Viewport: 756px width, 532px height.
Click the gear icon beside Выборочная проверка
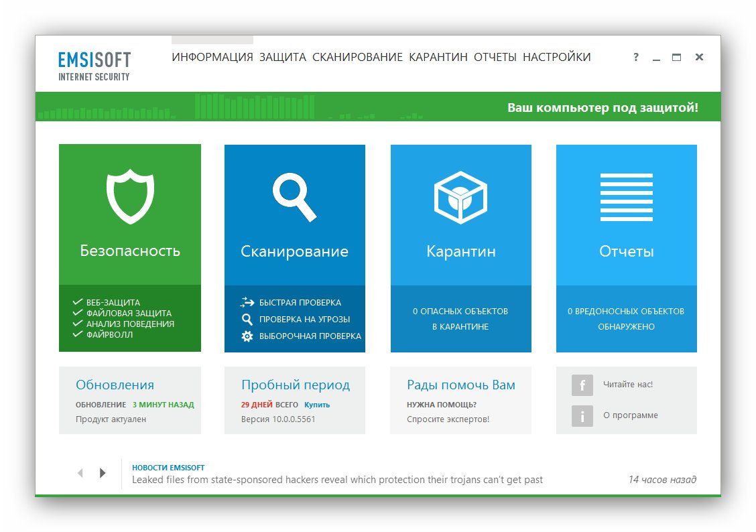click(247, 336)
